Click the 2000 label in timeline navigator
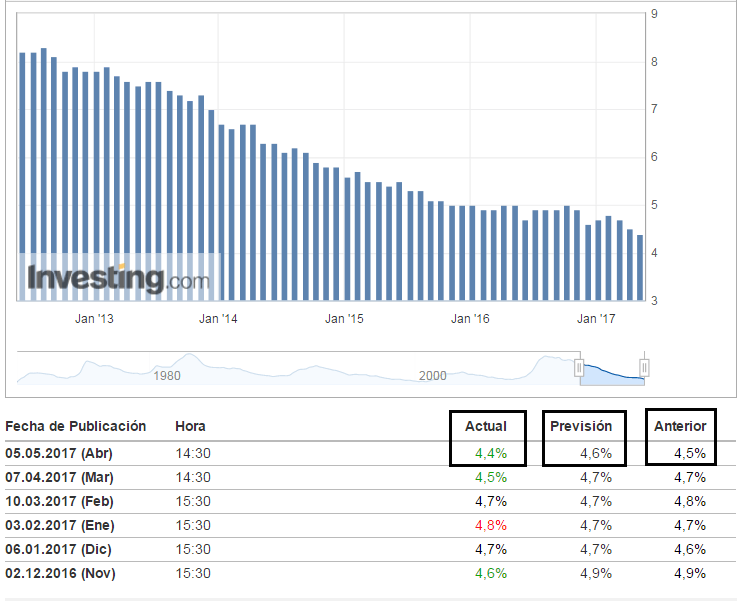The height and width of the screenshot is (601, 738). click(432, 375)
